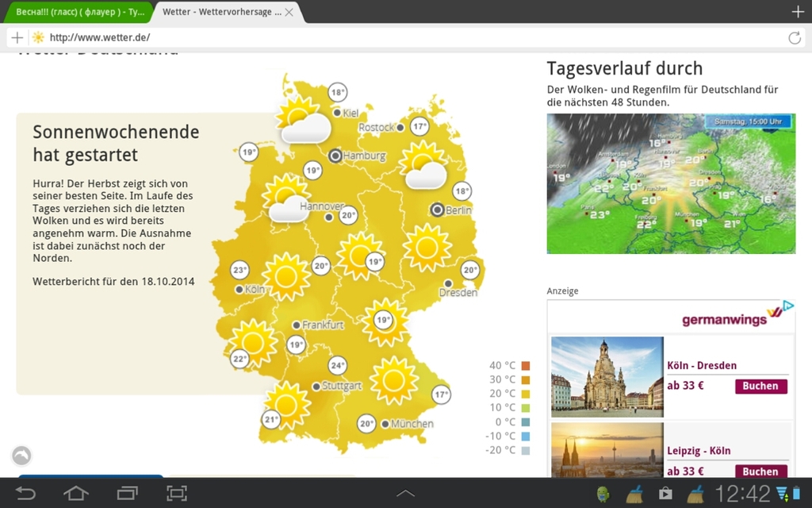Tap the screenshot capture icon
The width and height of the screenshot is (812, 508).
[x=177, y=494]
